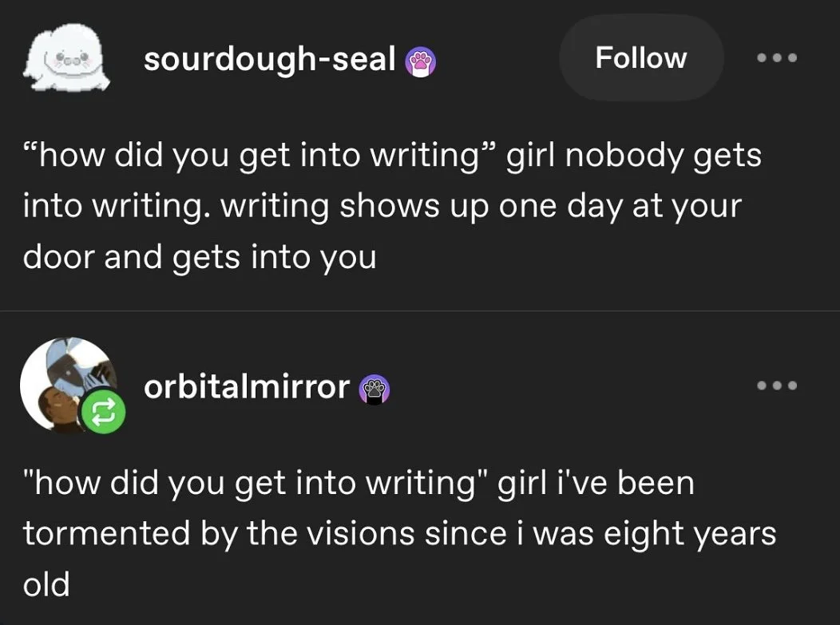Screen dimensions: 840x625
Task: Open the three-dot menu on orbitalmirror's reblog
Action: (777, 385)
